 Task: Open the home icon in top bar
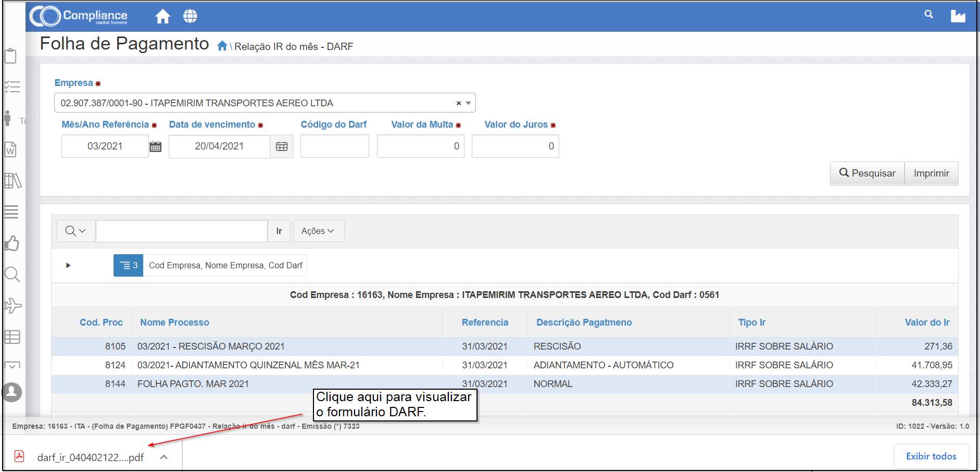coord(162,17)
